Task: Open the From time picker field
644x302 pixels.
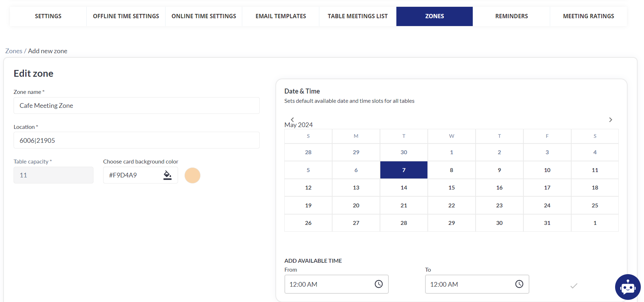Action: click(x=328, y=284)
